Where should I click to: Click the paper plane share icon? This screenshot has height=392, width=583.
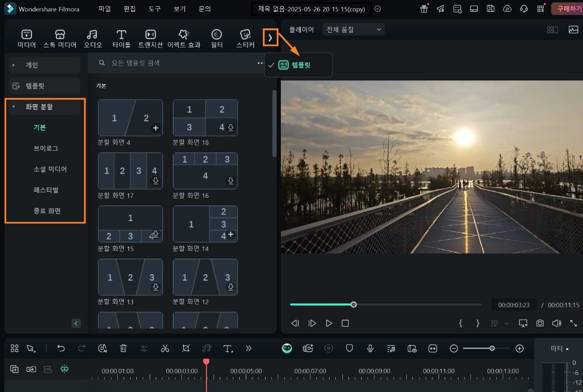pos(440,9)
